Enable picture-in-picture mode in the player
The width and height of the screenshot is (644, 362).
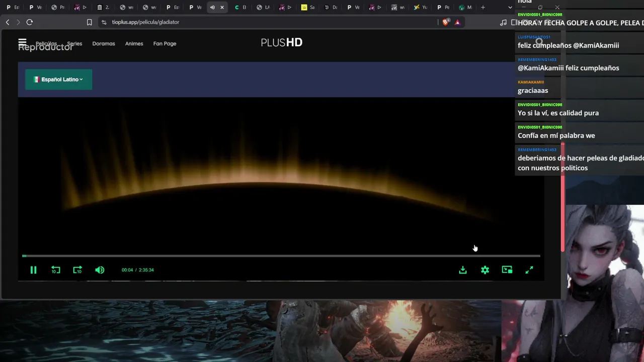coord(507,270)
